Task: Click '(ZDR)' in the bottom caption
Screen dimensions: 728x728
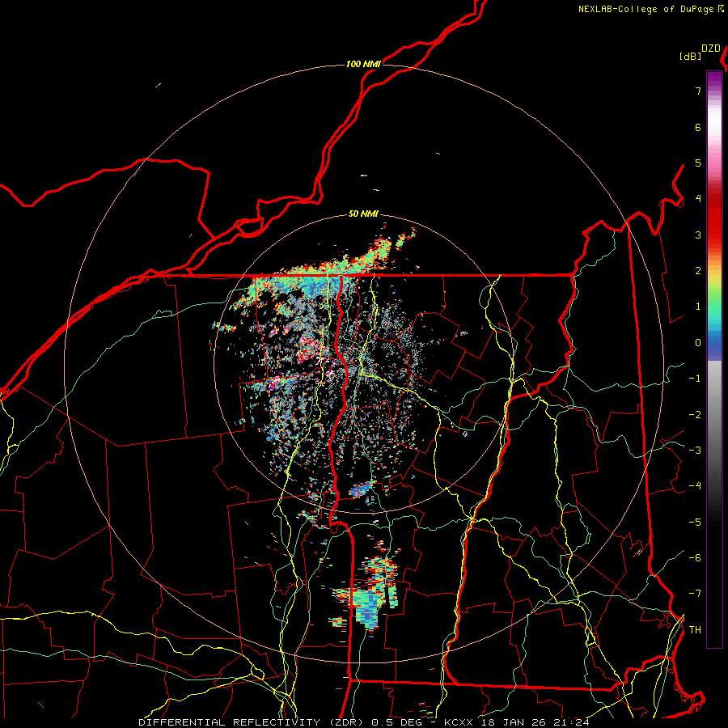Action: [346, 722]
